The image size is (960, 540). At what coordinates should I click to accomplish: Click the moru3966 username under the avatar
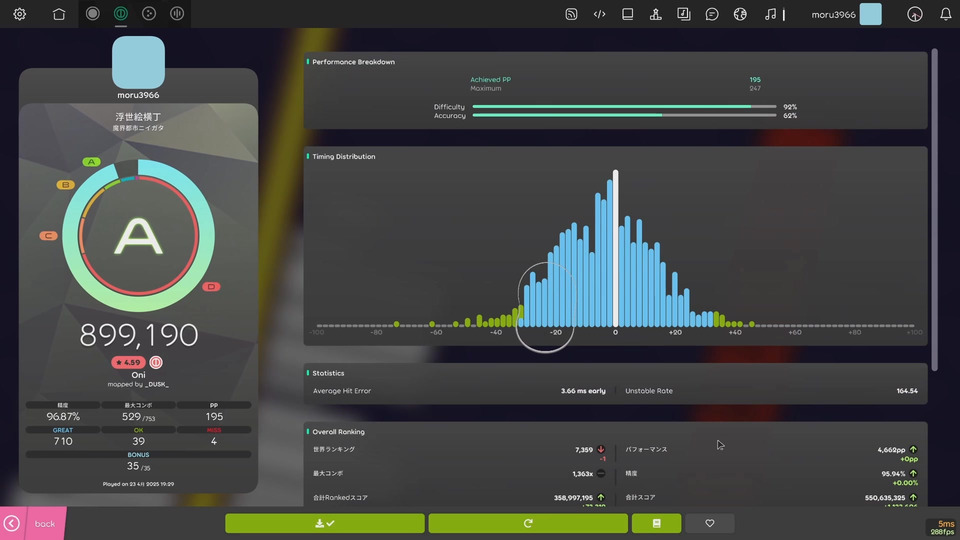pos(138,95)
